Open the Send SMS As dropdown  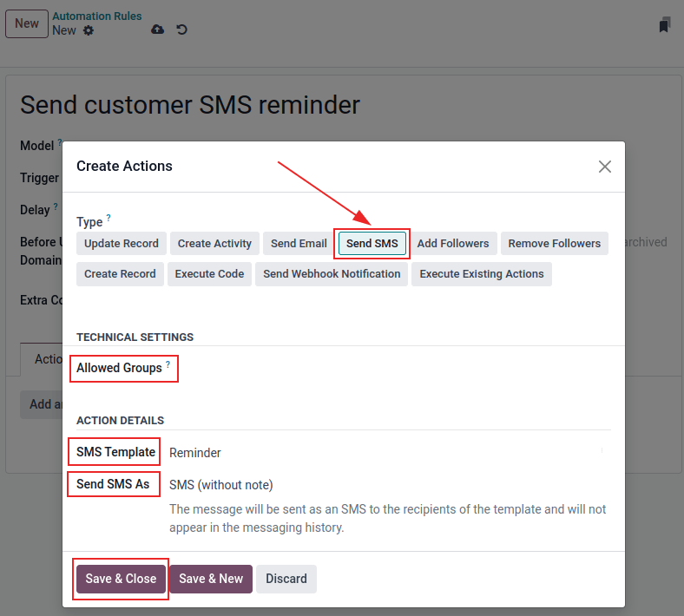[x=382, y=485]
